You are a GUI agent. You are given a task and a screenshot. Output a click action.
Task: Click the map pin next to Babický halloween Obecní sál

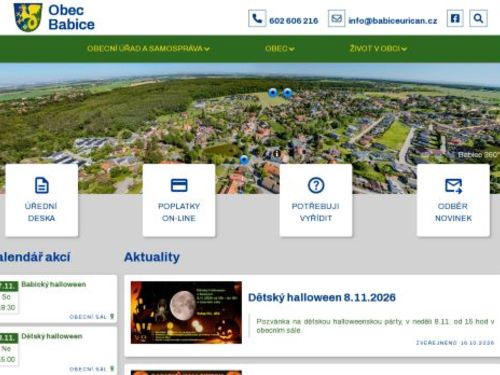[112, 316]
